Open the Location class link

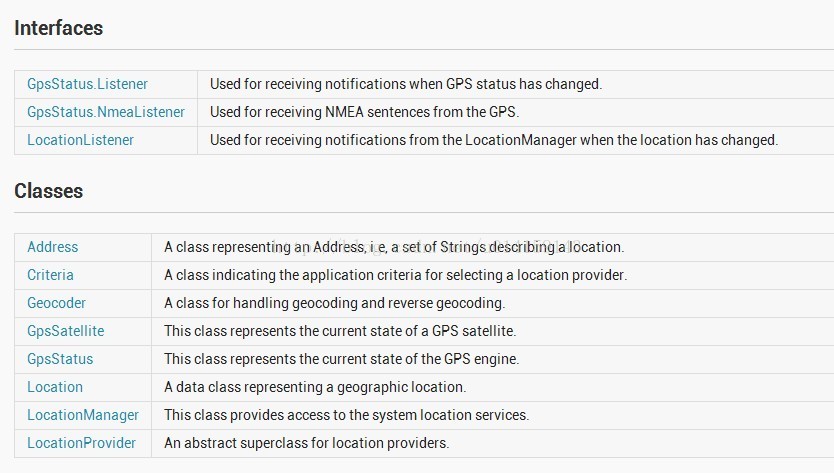pos(55,387)
